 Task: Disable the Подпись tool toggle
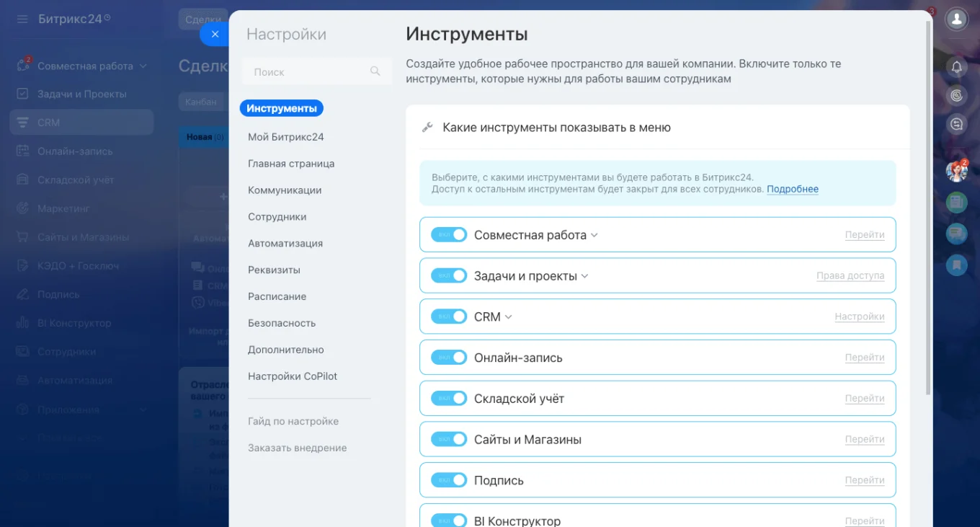(x=449, y=479)
